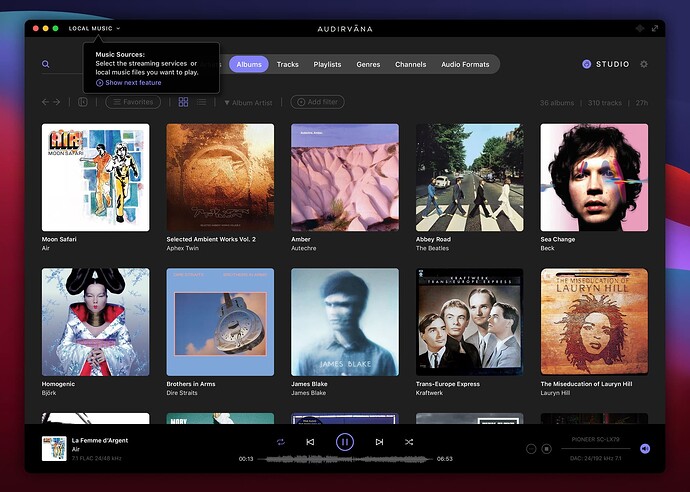Click the now playing album thumbnail
Image resolution: width=690 pixels, height=492 pixels.
click(x=54, y=448)
